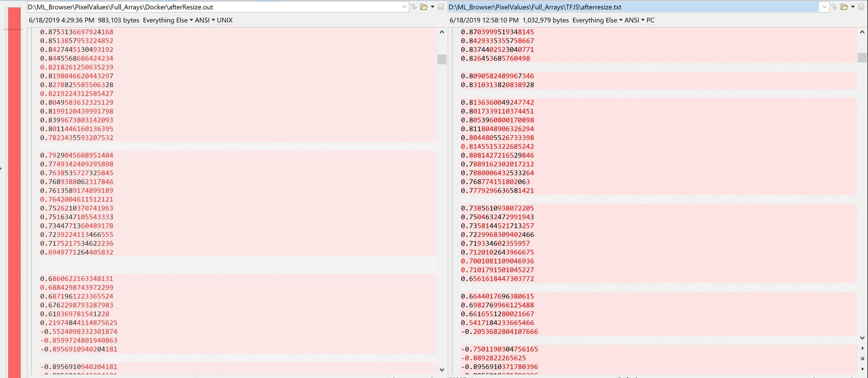Click the round marker between difference arrows

coord(862,359)
